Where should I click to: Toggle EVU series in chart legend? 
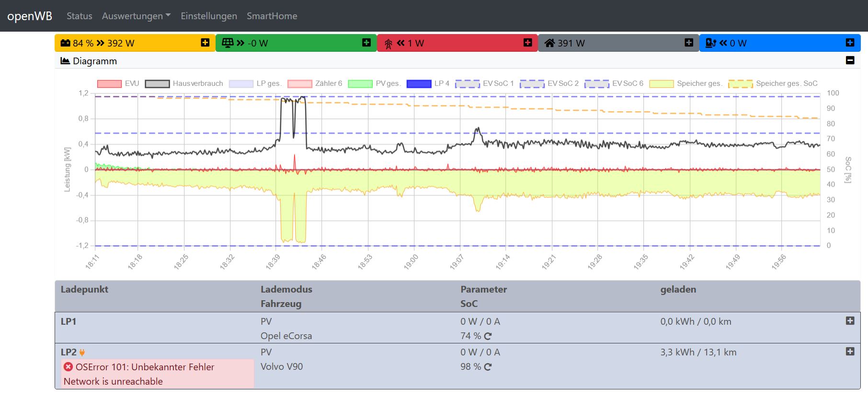[118, 83]
